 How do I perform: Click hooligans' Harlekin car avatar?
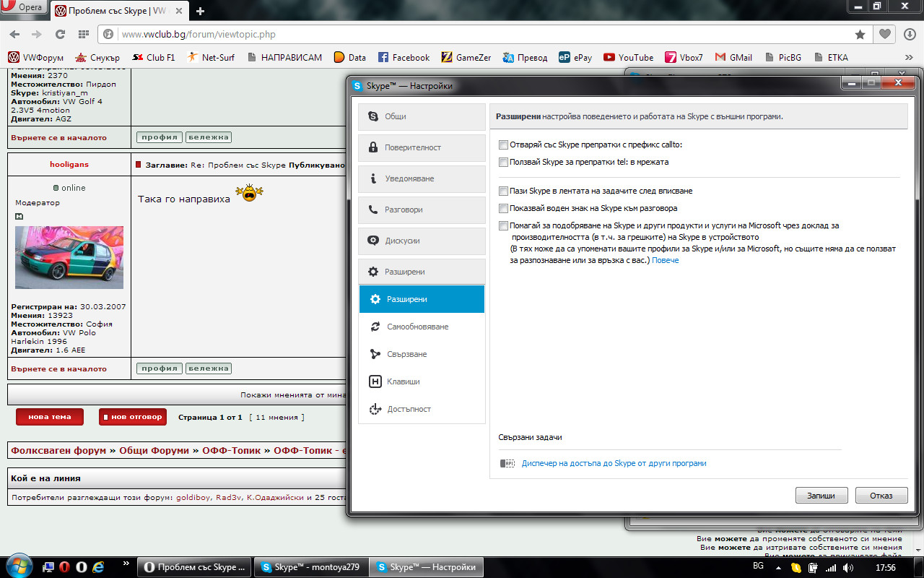point(69,257)
